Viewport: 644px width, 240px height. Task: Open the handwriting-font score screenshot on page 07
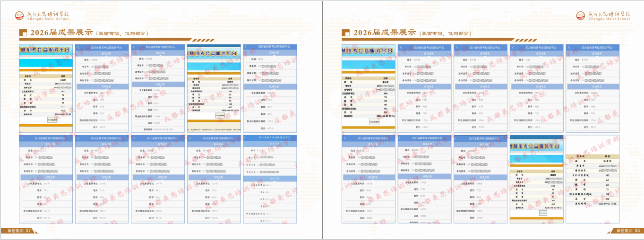[x=270, y=179]
